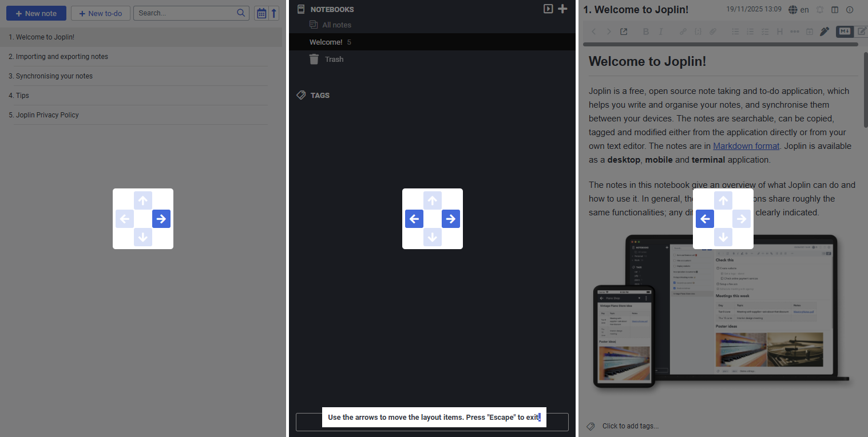Switch to the Rich Text editor toggle
The width and height of the screenshot is (868, 437).
click(x=861, y=32)
